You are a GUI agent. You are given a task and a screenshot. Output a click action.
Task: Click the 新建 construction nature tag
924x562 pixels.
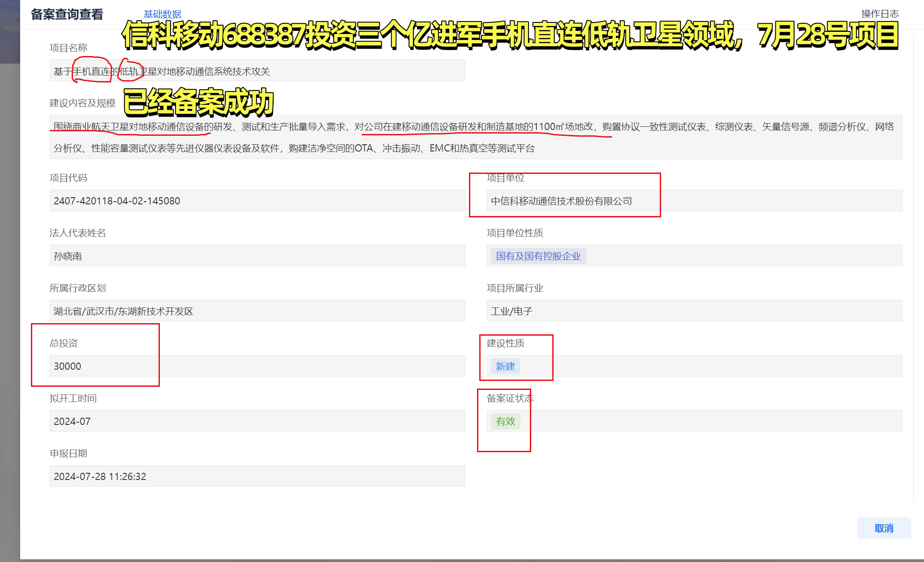click(x=505, y=366)
